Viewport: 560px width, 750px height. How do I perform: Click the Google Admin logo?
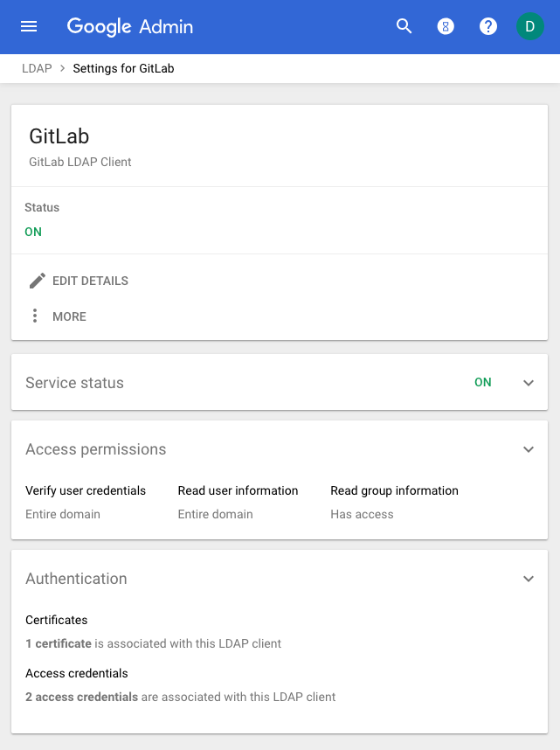[129, 26]
